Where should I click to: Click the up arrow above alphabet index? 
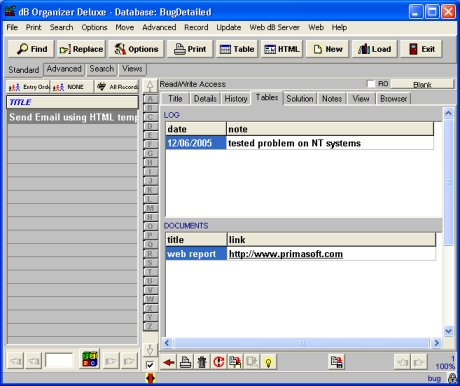pos(150,86)
